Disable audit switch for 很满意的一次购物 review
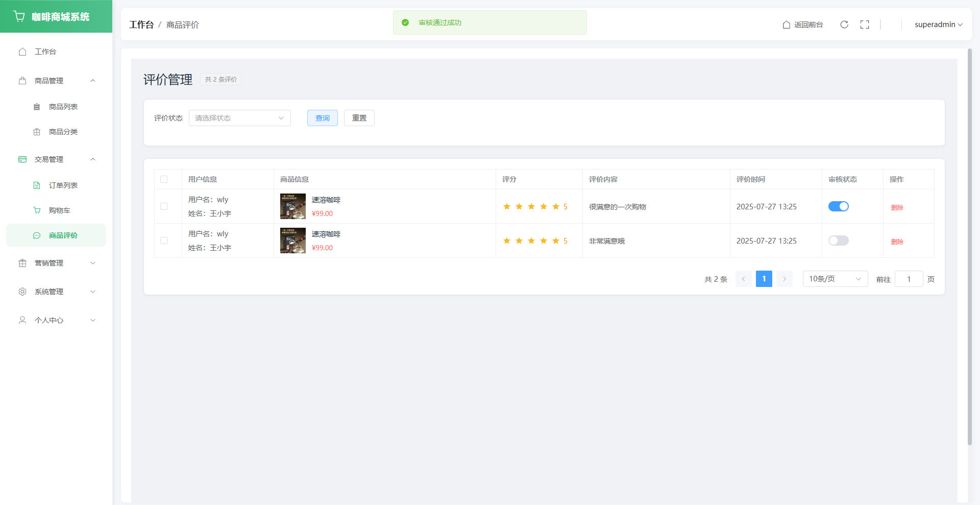980x505 pixels. [x=838, y=206]
